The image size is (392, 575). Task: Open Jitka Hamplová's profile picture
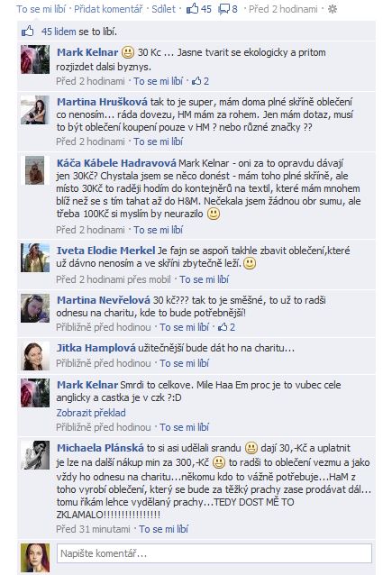35,356
